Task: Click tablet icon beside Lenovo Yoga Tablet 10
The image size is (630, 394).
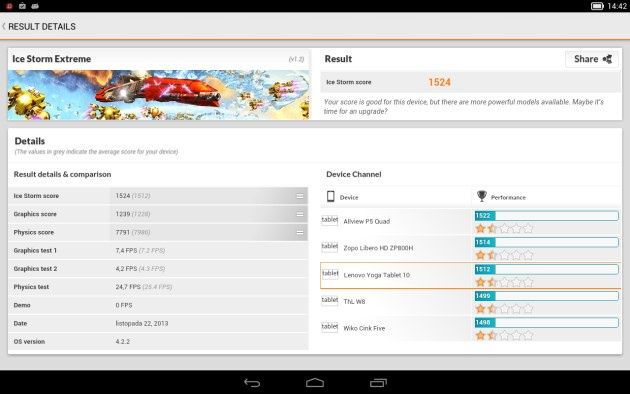Action: 330,273
